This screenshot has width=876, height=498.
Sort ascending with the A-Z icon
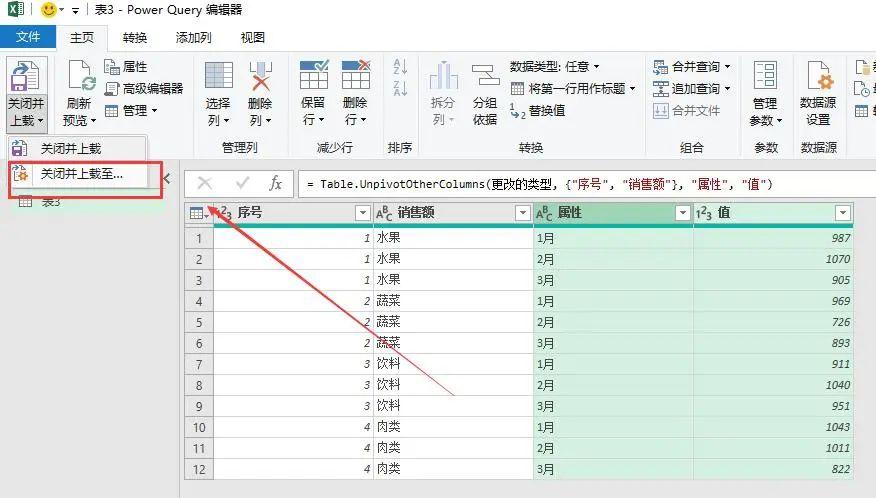pyautogui.click(x=401, y=68)
